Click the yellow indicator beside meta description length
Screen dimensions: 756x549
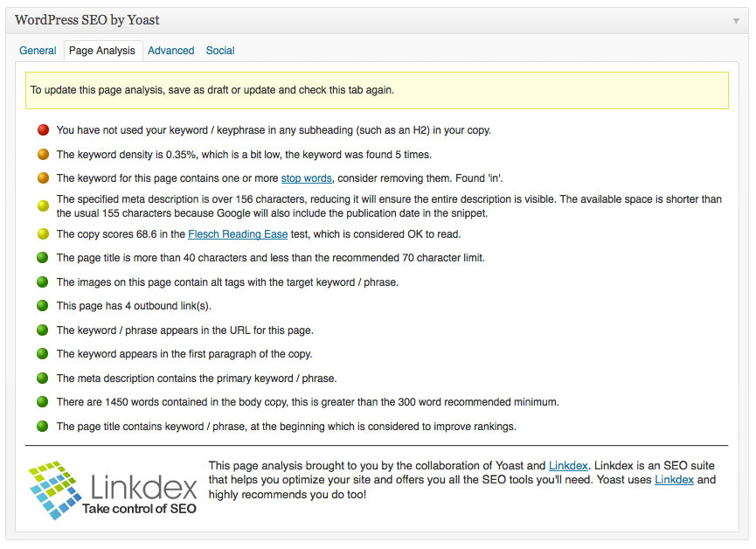coord(43,206)
